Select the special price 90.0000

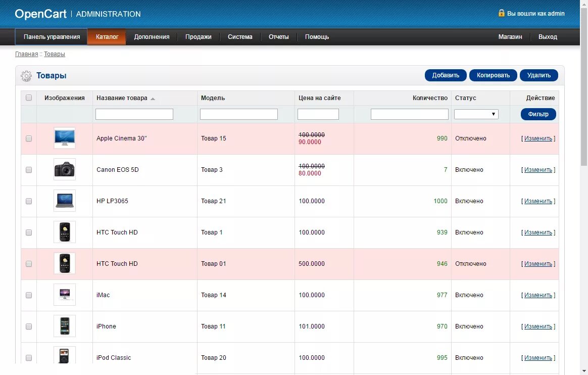point(310,142)
